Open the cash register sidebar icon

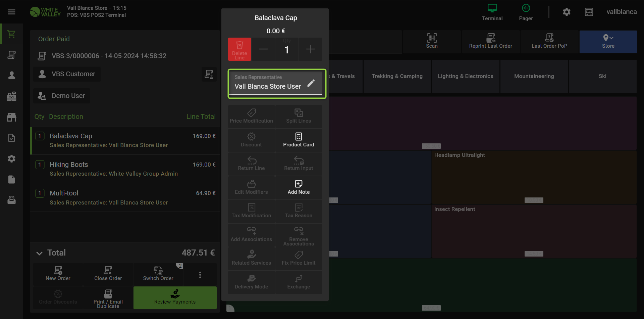(11, 96)
